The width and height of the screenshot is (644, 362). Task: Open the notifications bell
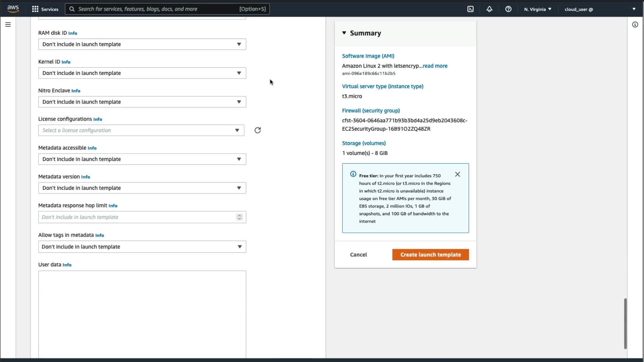pyautogui.click(x=489, y=9)
